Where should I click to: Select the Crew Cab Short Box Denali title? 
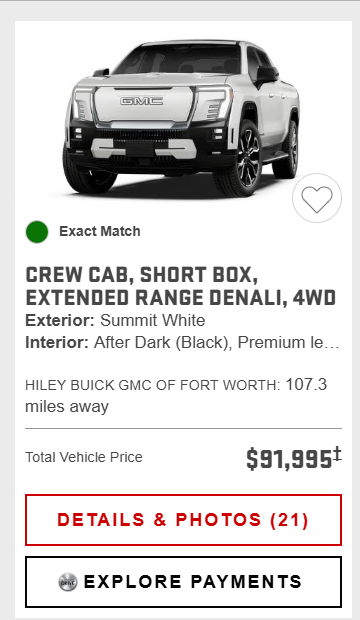tap(181, 286)
